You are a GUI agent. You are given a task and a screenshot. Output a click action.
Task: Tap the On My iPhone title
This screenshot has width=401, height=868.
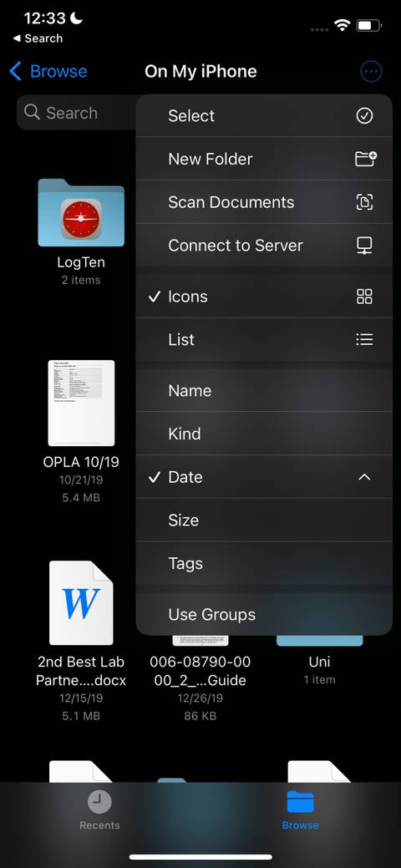click(x=200, y=71)
